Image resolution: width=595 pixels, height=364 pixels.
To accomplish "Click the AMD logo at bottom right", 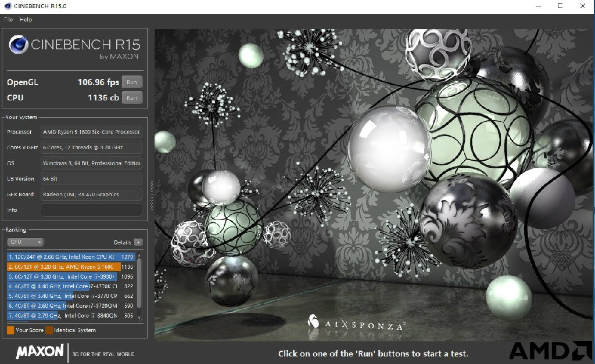I will (x=551, y=350).
